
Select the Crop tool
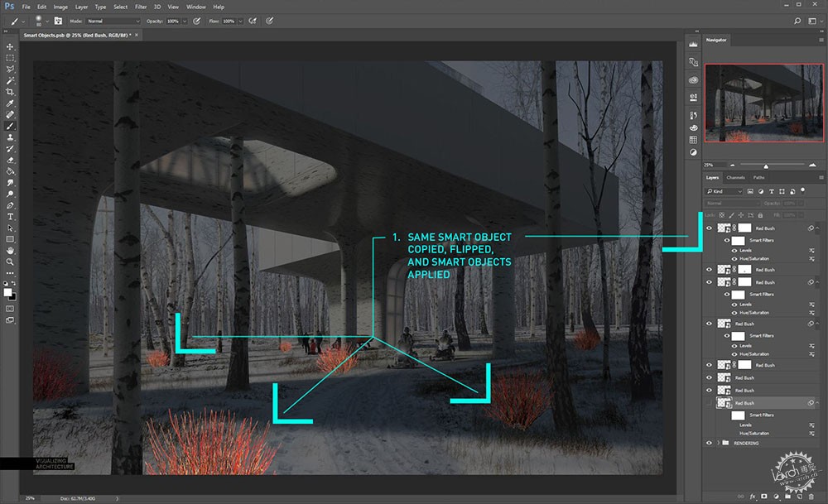point(9,92)
